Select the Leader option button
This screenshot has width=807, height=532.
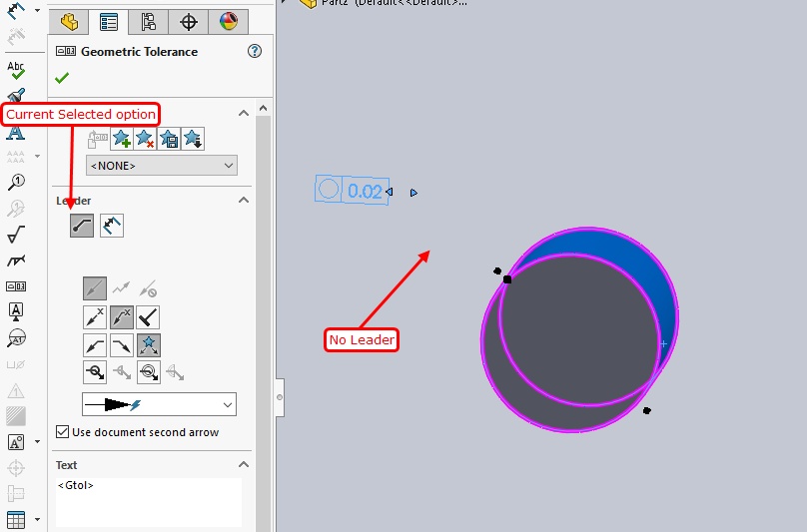pos(82,226)
